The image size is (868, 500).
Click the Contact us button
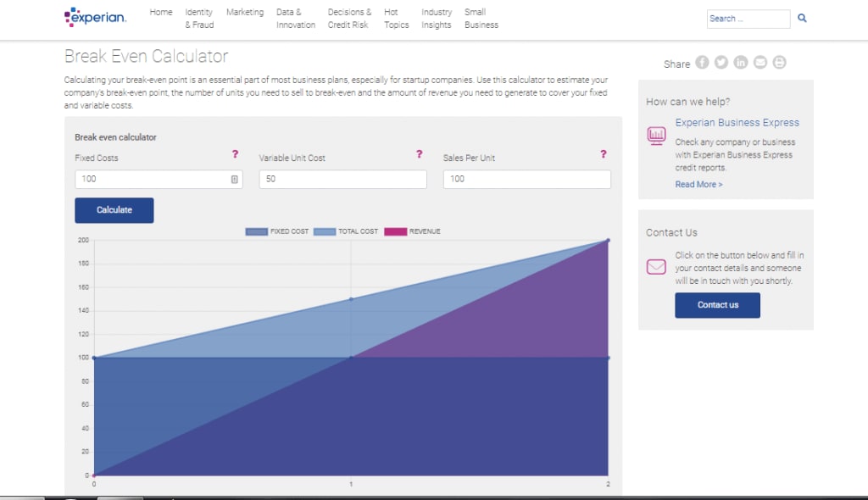717,305
